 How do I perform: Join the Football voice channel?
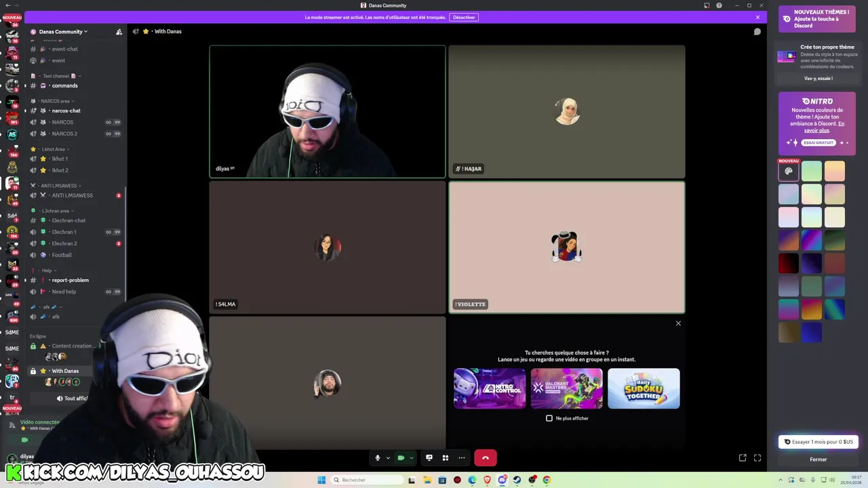(x=61, y=255)
